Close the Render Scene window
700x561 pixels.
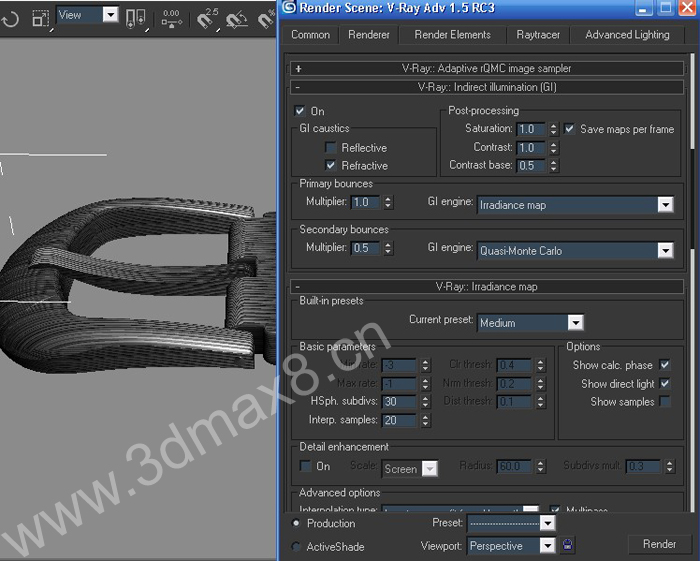tap(687, 8)
